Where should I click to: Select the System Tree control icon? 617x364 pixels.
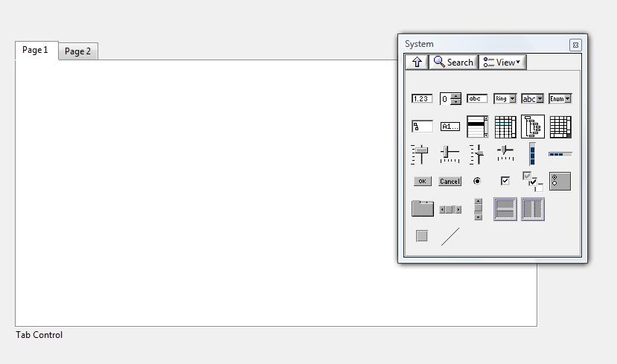coord(532,127)
